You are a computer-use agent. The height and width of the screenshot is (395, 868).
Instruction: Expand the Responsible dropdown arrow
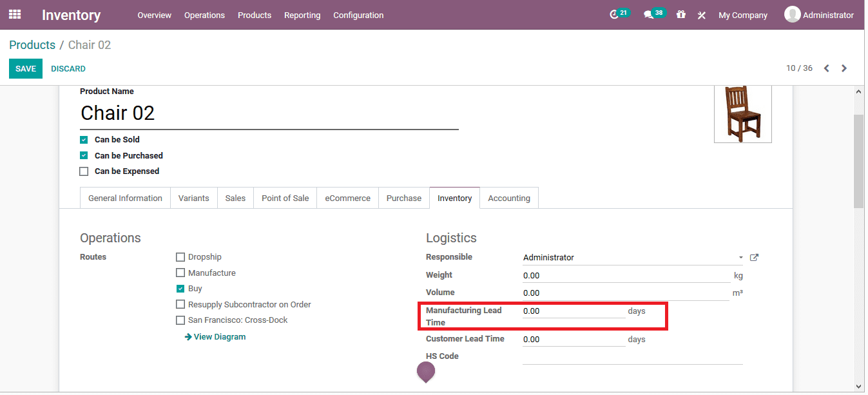(x=741, y=258)
